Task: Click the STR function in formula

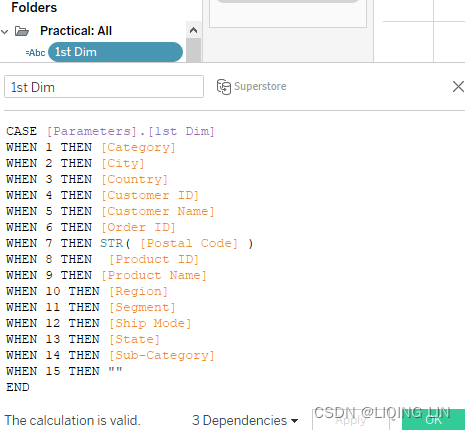Action: 112,243
